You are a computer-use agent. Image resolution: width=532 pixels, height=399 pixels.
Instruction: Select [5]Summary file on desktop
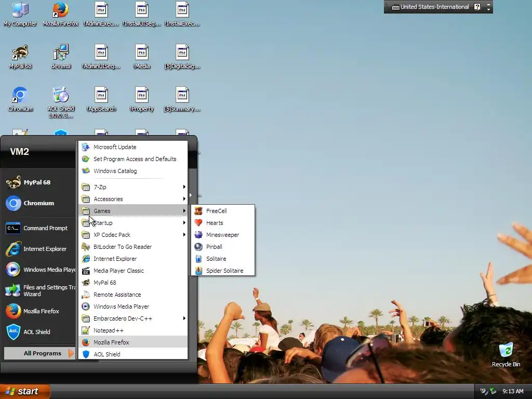182,99
